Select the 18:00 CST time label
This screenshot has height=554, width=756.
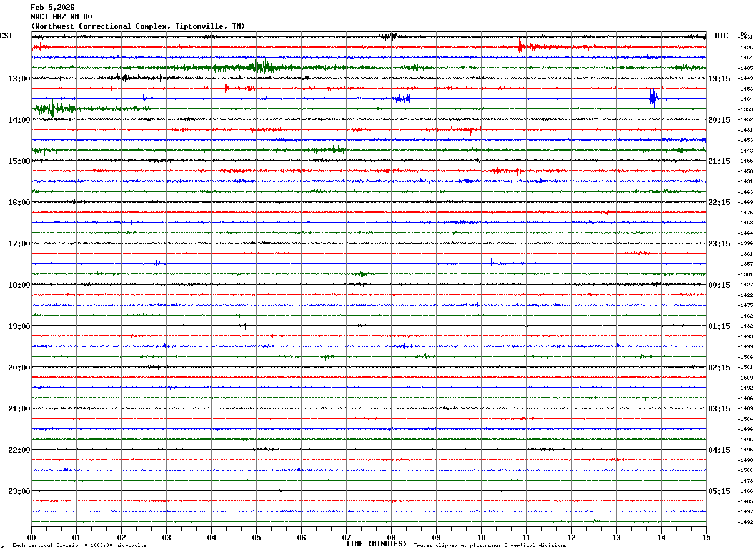click(x=19, y=285)
